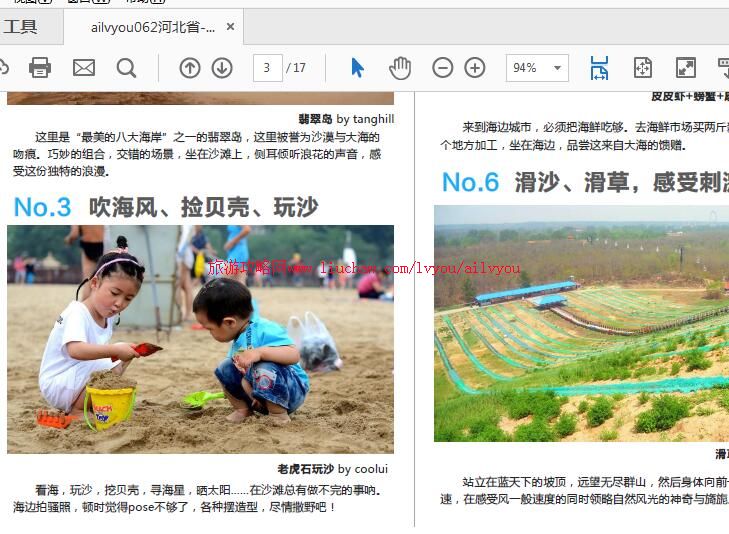Select the ailvyou062河北省 document tab
Image resolution: width=729 pixels, height=534 pixels.
pyautogui.click(x=152, y=27)
